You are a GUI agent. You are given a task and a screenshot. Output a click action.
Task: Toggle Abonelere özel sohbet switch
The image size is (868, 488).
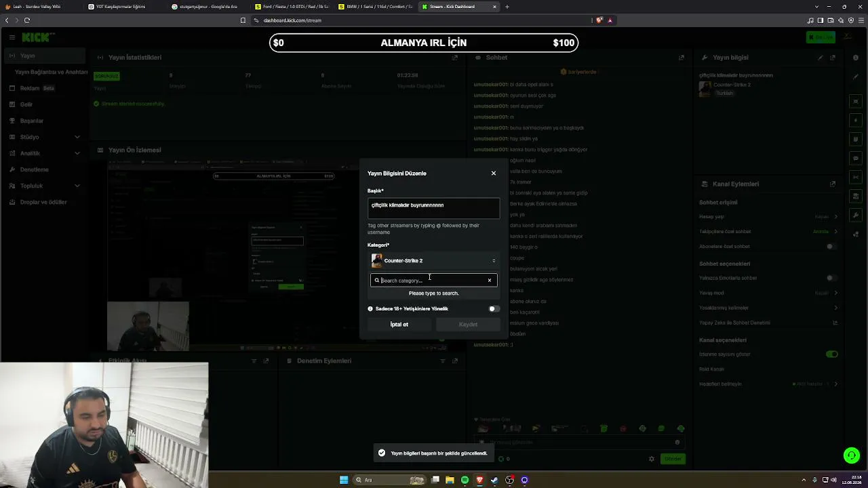coord(831,247)
